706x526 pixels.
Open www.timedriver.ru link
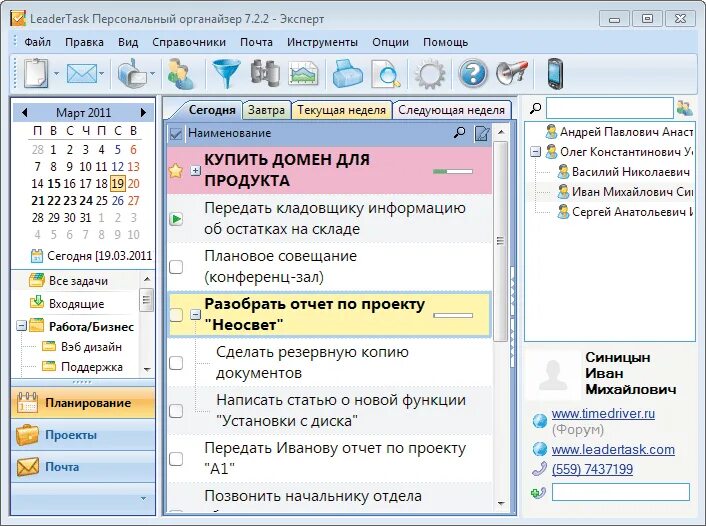603,413
